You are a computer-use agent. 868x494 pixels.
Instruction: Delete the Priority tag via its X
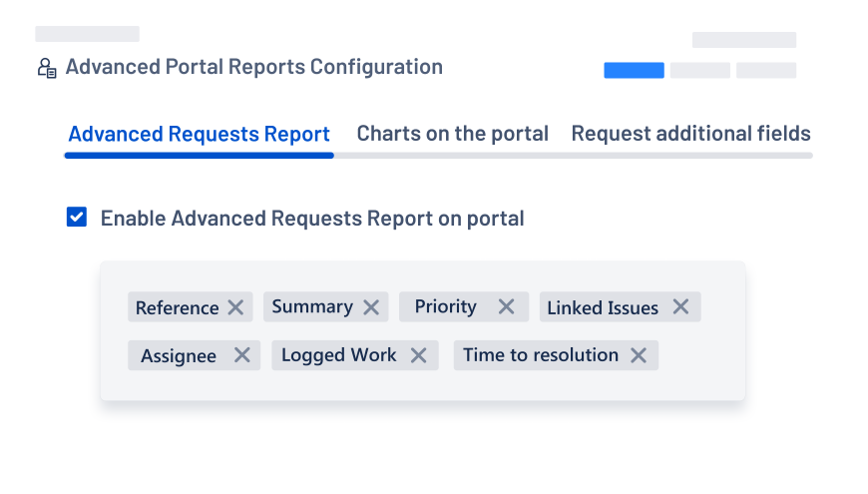[506, 307]
